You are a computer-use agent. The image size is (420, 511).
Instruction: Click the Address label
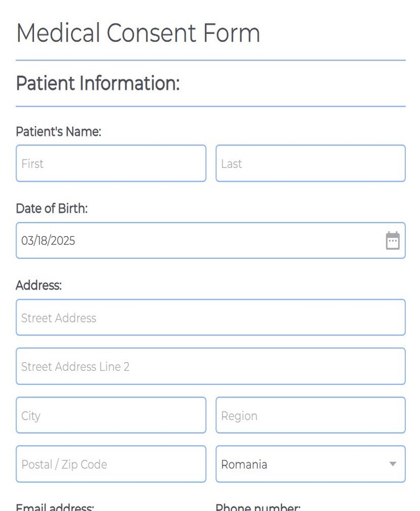[x=39, y=286]
